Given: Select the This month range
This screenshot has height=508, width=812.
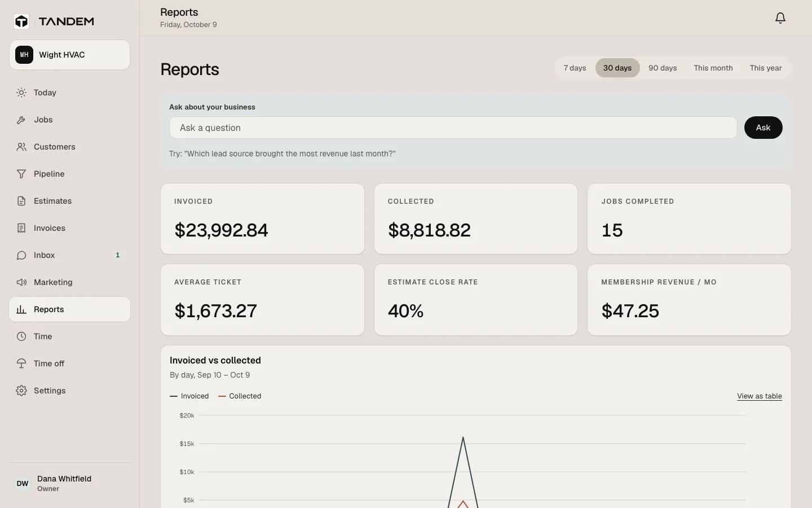Looking at the screenshot, I should click(713, 68).
